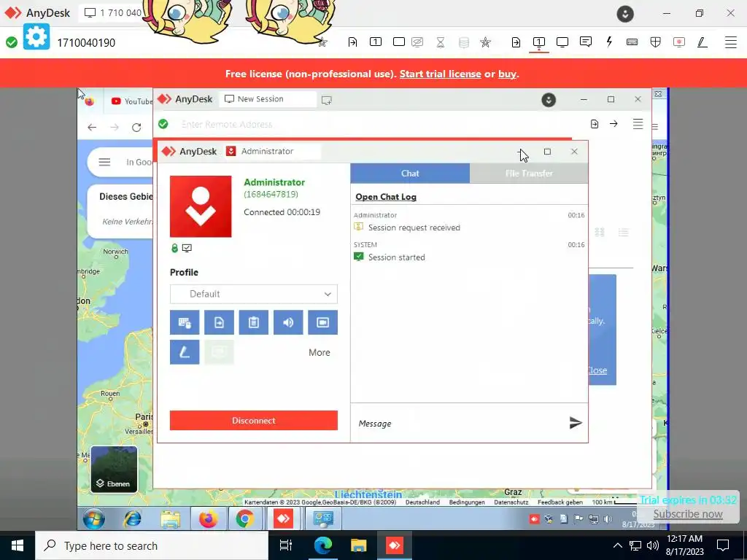
Task: Open file transfer icon beside the selected monitor
Action: [516, 42]
